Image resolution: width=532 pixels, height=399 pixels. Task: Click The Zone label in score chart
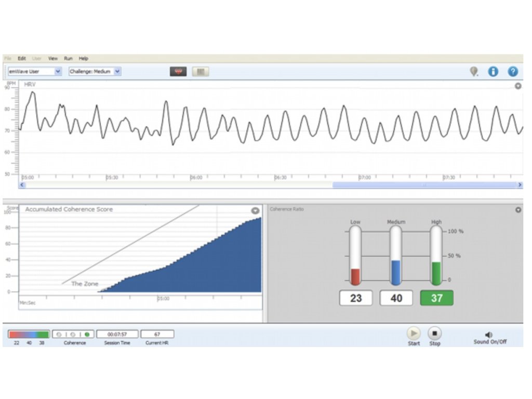point(85,284)
